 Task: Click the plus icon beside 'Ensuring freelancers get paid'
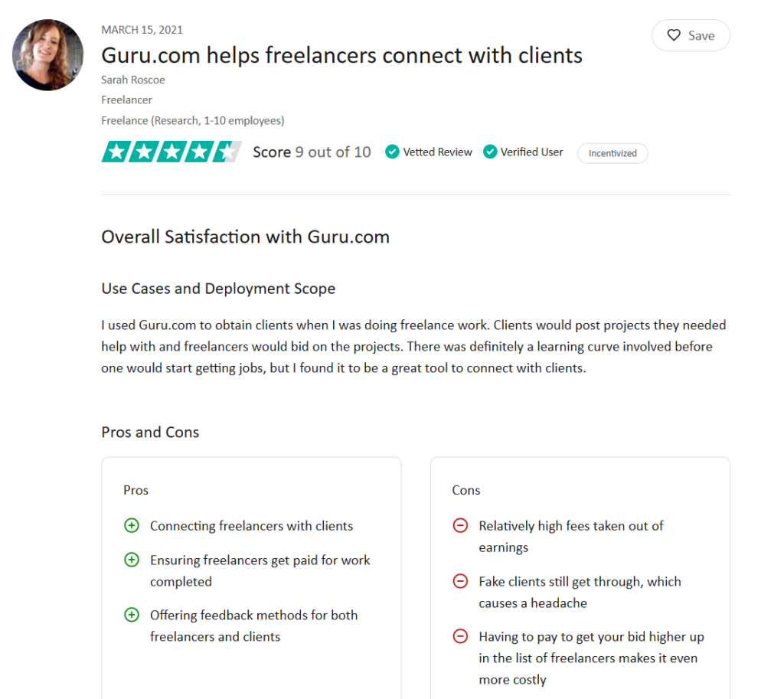132,560
